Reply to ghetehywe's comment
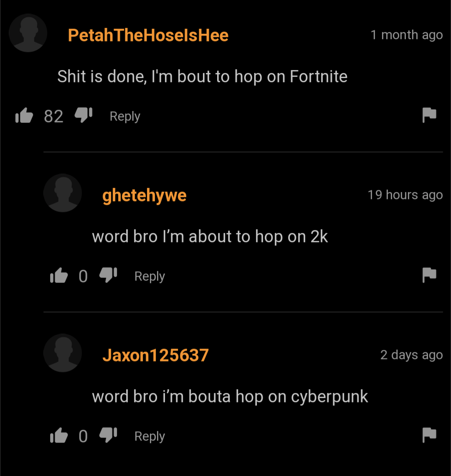 [x=150, y=277]
